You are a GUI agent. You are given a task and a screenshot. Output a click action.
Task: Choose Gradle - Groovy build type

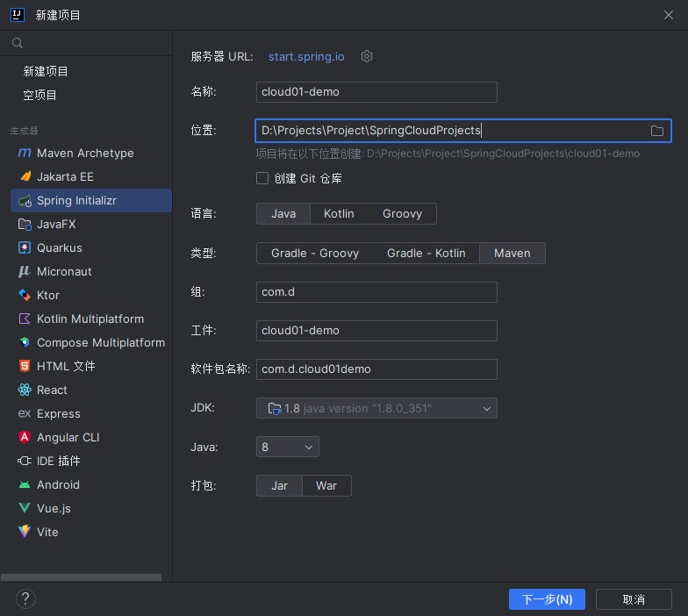click(315, 253)
